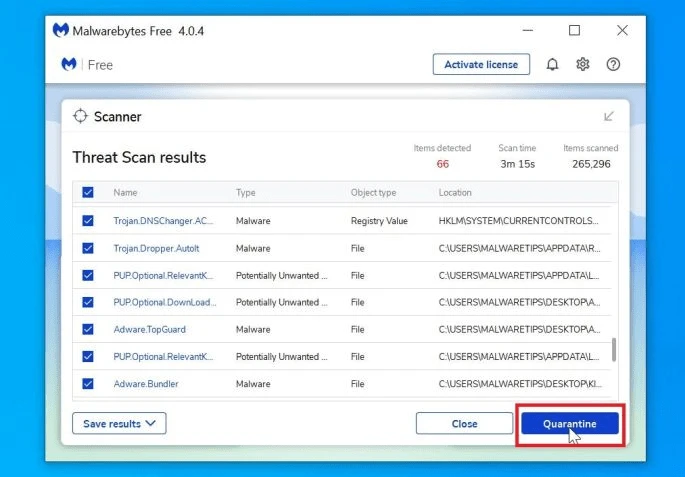Collapse the Scanner panel with the arrow icon
Viewport: 685px width, 477px height.
coord(609,116)
